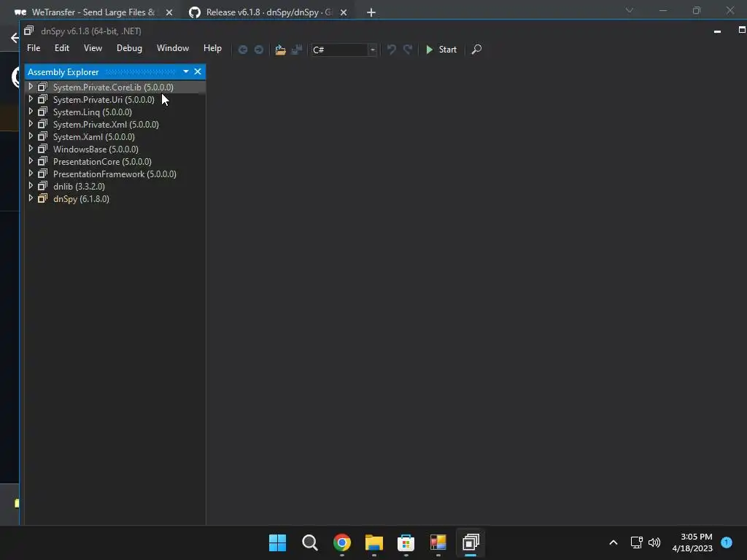The height and width of the screenshot is (560, 747).
Task: Open the View menu
Action: [93, 48]
